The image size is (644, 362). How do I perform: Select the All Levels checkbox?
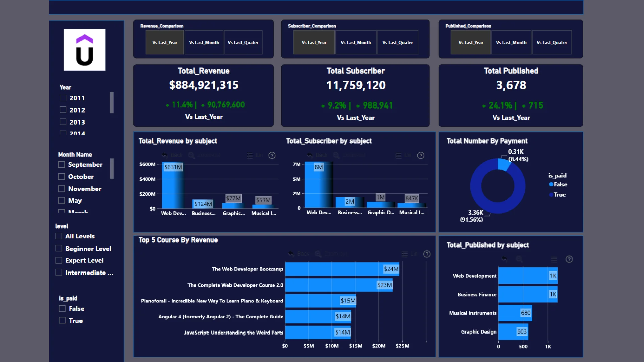point(59,236)
